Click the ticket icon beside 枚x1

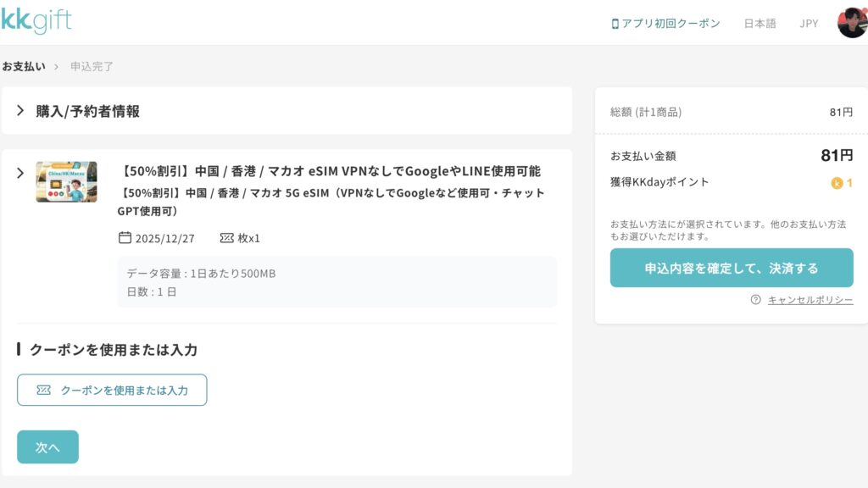pos(226,238)
